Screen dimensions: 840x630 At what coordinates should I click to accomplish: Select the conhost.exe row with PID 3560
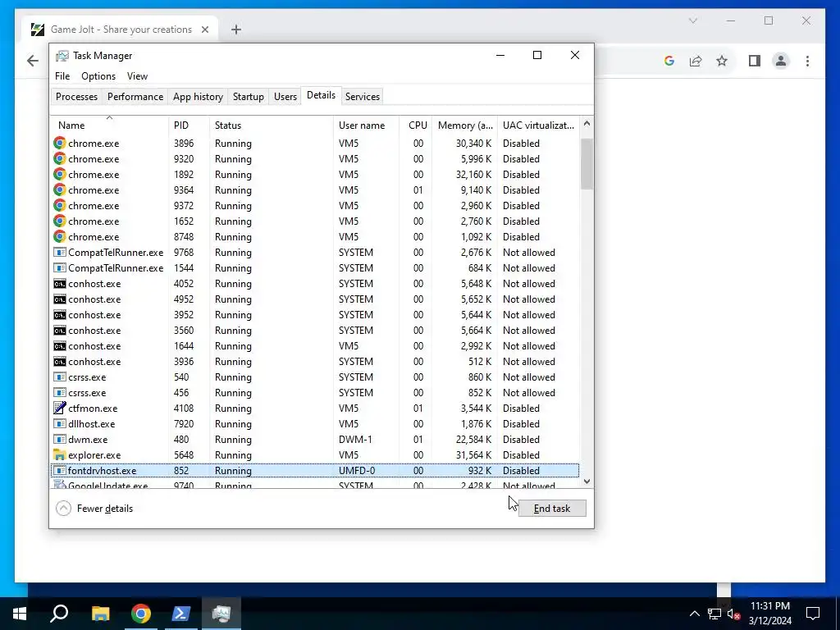pos(315,330)
